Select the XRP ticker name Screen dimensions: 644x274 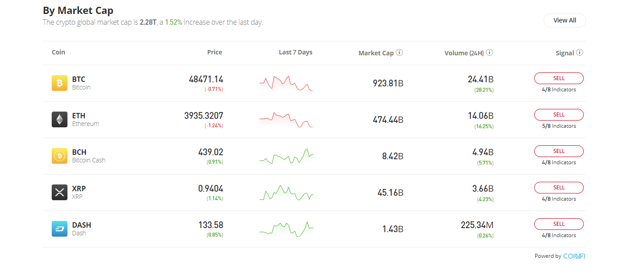coord(79,189)
